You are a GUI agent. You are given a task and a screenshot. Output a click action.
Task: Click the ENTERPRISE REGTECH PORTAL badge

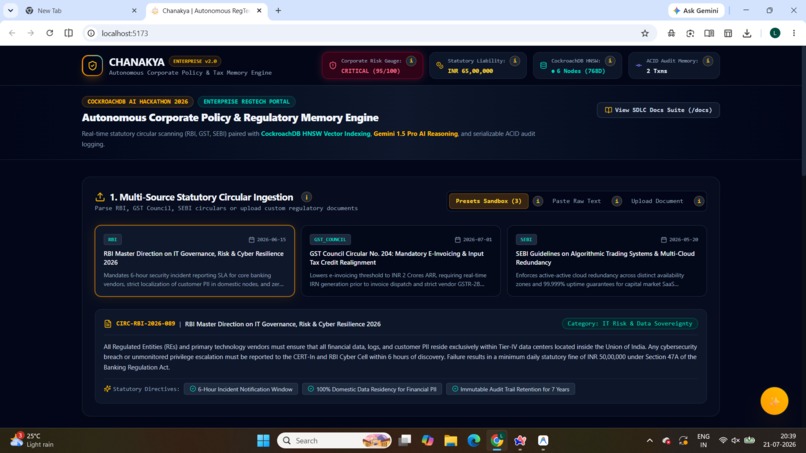pyautogui.click(x=246, y=101)
